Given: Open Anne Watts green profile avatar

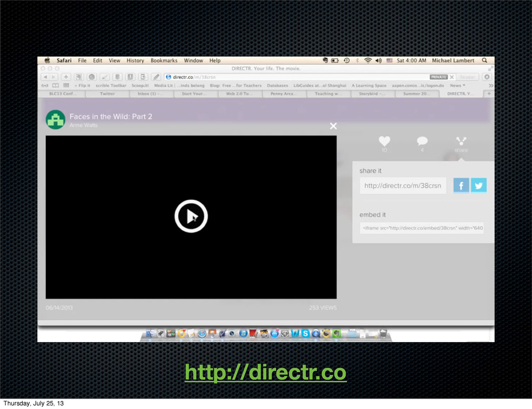Looking at the screenshot, I should pos(55,119).
